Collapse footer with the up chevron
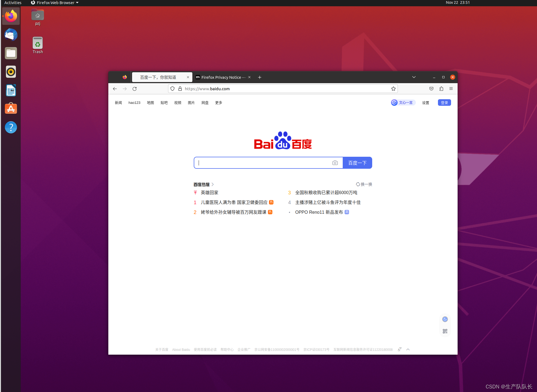Viewport: 537px width, 392px height. pos(408,349)
